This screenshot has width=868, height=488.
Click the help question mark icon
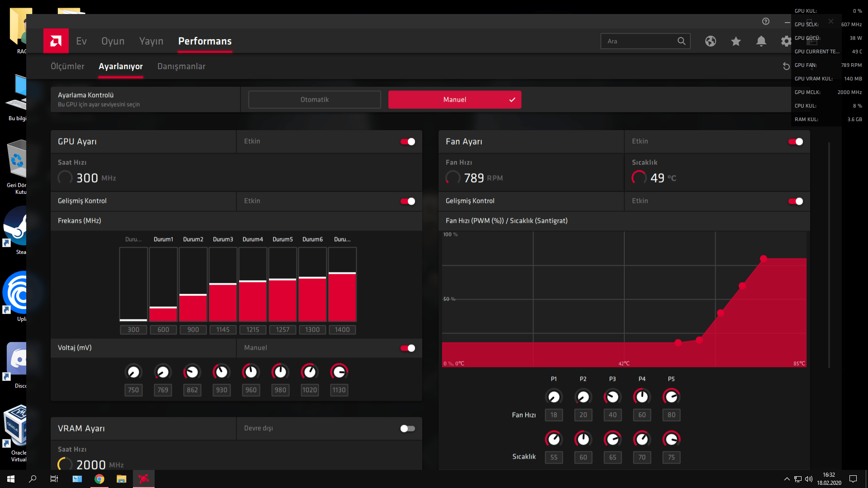click(765, 21)
